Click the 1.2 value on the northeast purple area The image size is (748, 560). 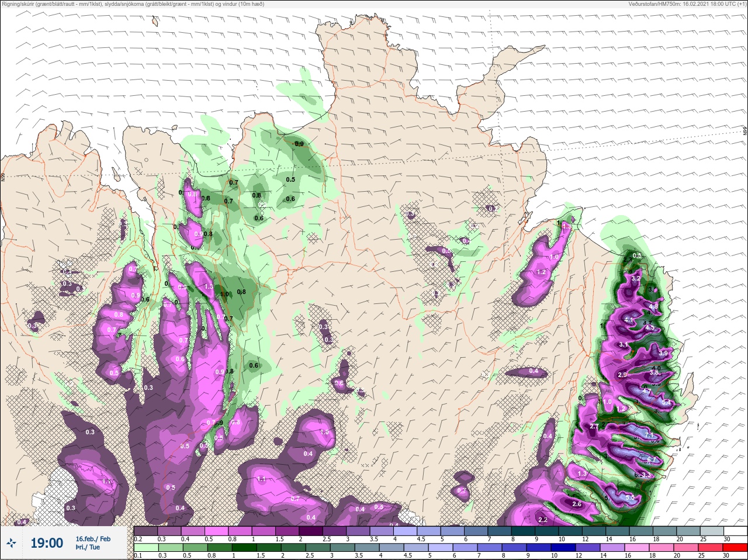pos(541,272)
